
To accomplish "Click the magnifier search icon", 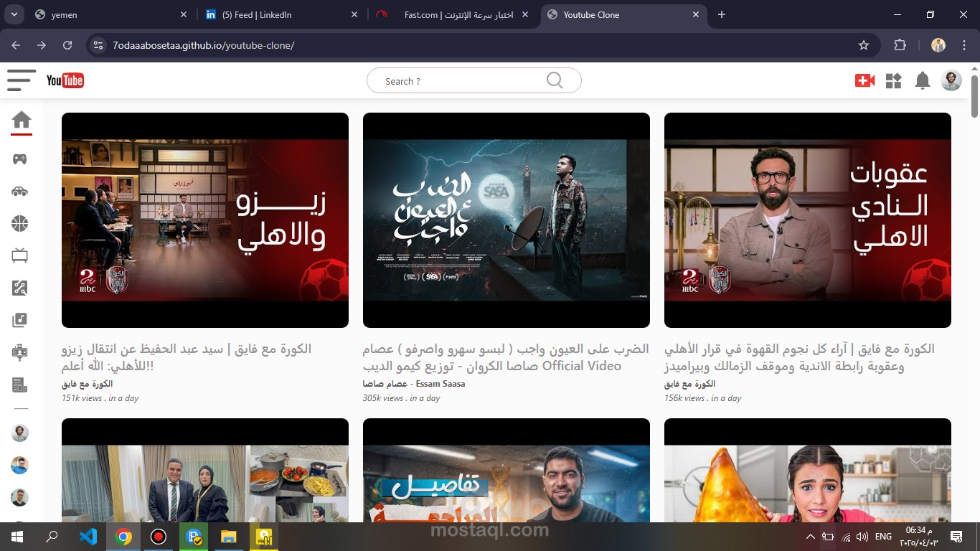I will [x=555, y=80].
